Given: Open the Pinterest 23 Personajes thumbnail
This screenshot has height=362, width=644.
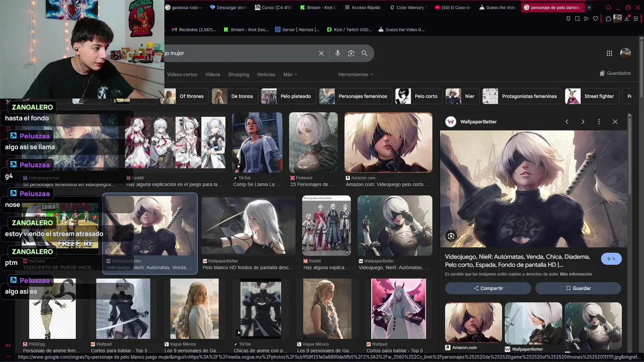Looking at the screenshot, I should (x=313, y=142).
